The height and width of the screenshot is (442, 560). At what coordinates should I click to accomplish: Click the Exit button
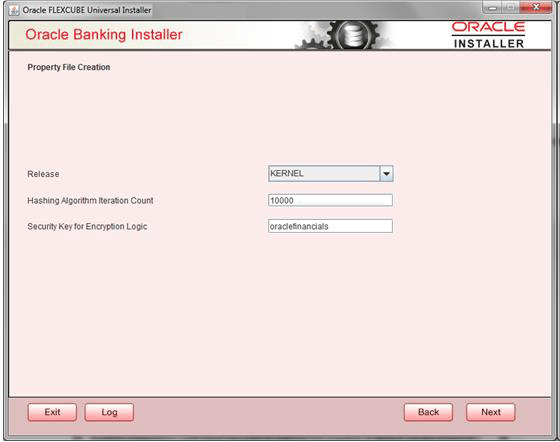[52, 412]
